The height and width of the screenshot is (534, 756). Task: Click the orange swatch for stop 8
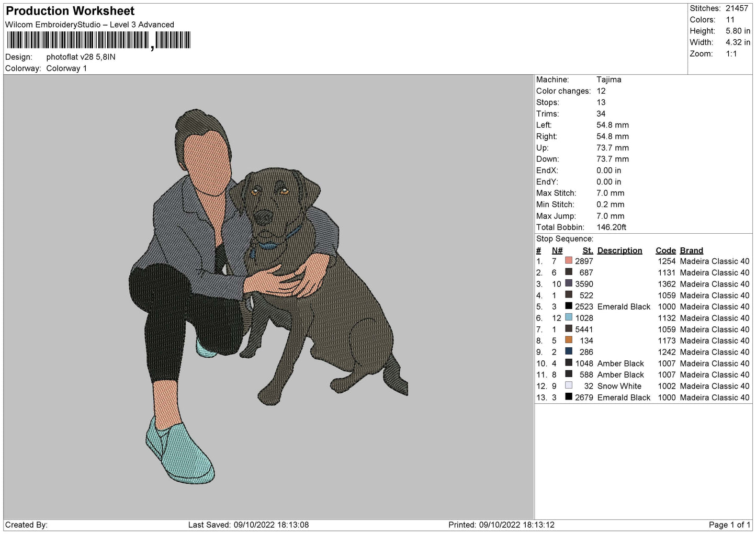569,340
